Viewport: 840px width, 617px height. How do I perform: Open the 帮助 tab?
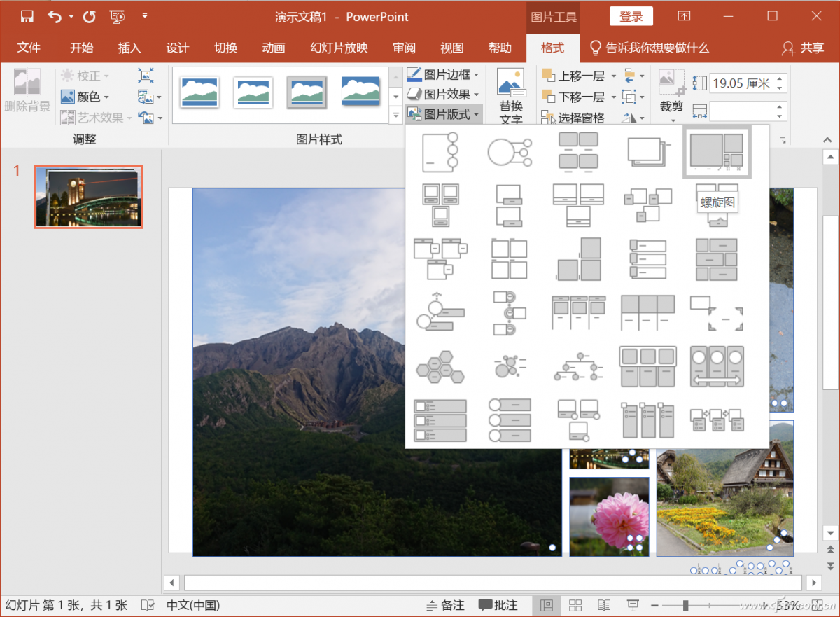500,48
